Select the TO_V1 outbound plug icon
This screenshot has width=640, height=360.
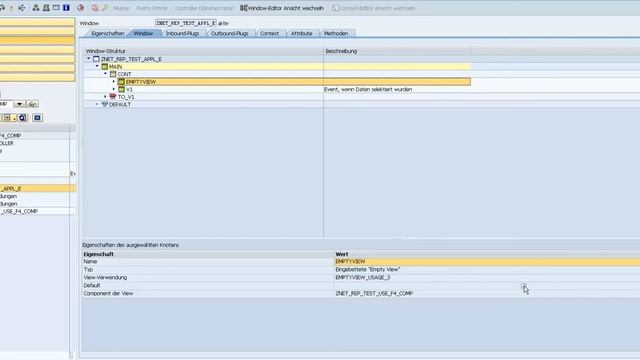pos(113,97)
